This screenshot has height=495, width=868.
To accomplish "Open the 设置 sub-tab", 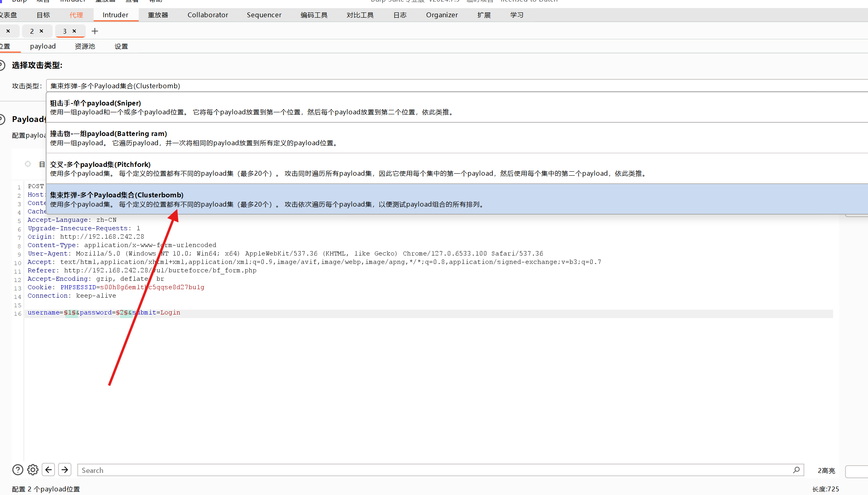I will (121, 46).
